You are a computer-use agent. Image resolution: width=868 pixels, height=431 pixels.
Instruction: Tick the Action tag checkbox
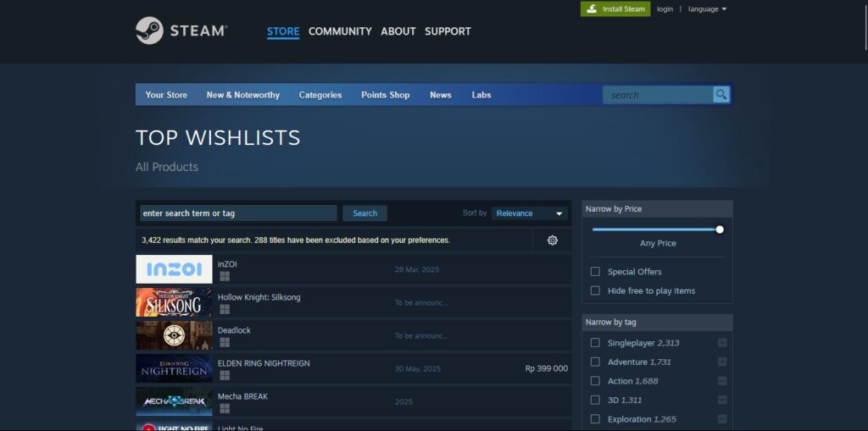595,381
